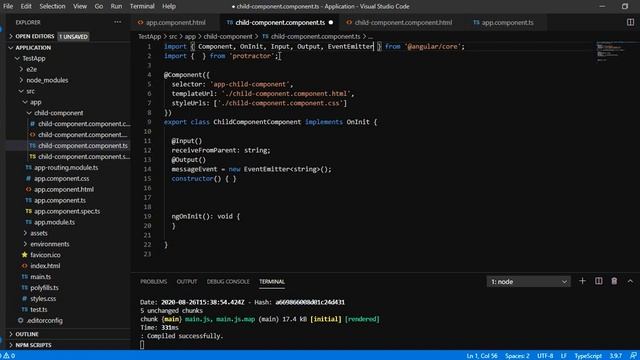Open the terminal selector dropdown '1: node'

point(529,282)
